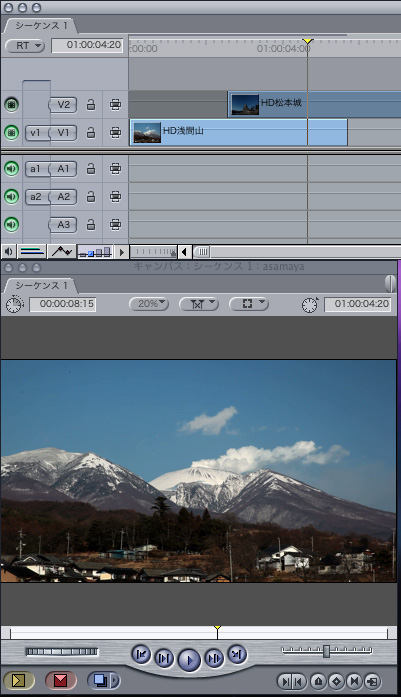The width and height of the screenshot is (401, 697).
Task: Click the Add Keyframe button
Action: pyautogui.click(x=336, y=681)
